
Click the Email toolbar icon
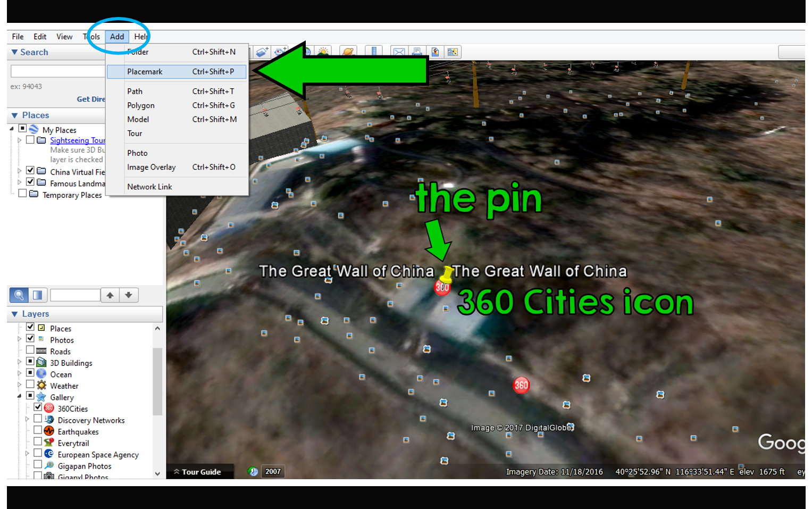[x=399, y=52]
